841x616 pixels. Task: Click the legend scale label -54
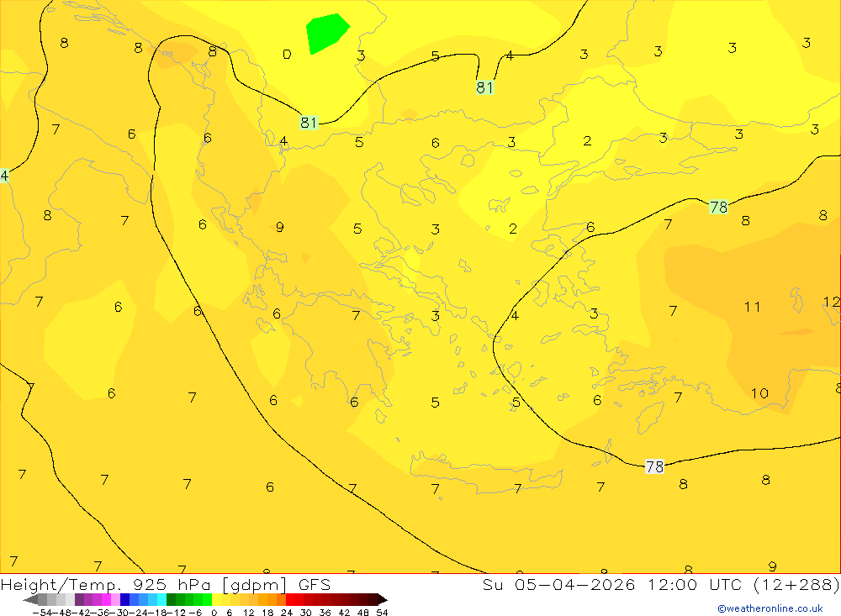pyautogui.click(x=43, y=613)
